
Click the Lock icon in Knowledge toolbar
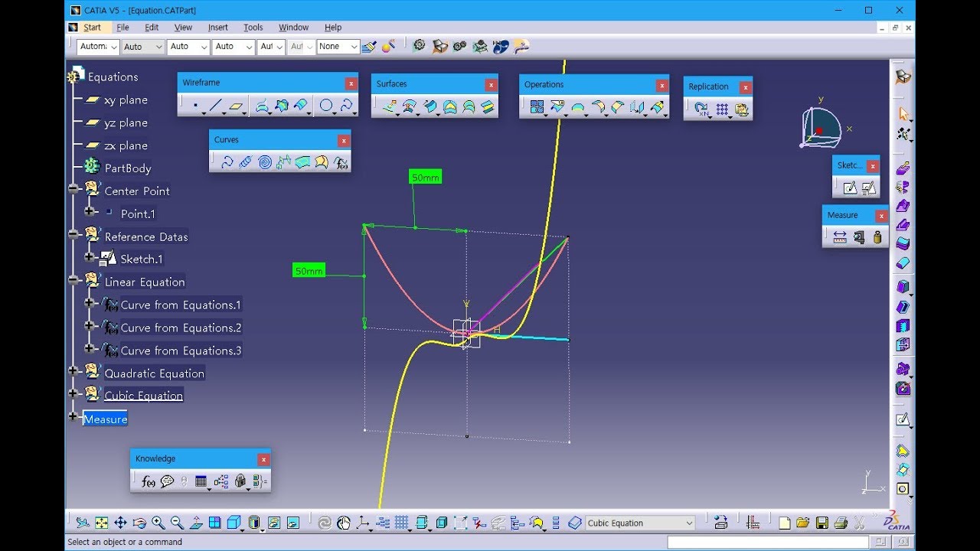(240, 481)
